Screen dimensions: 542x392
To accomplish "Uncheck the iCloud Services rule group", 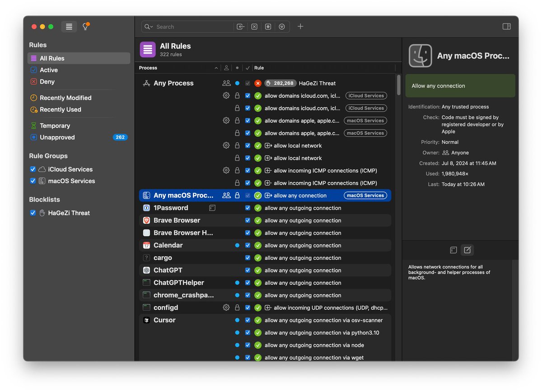I will (x=33, y=169).
